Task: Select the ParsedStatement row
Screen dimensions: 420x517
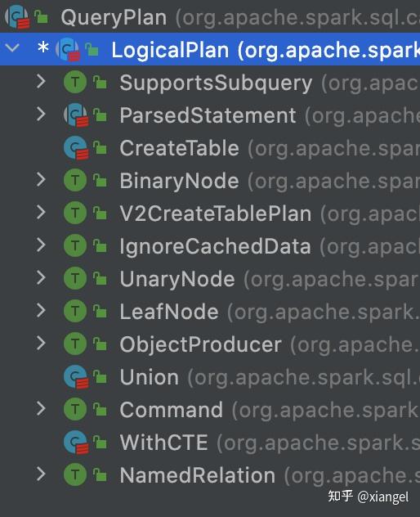Action: (210, 115)
